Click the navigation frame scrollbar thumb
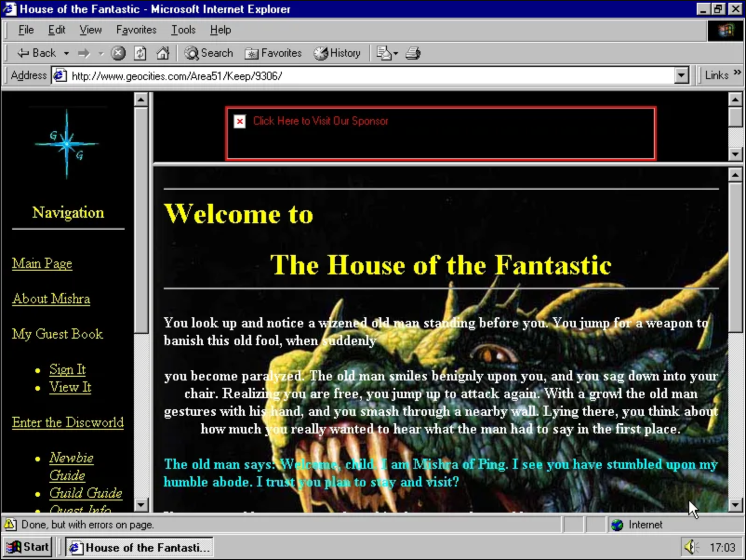746x560 pixels. click(141, 220)
